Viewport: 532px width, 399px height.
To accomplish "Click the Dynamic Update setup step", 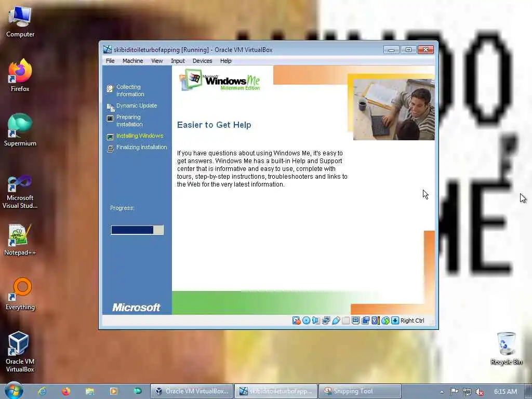I will pos(137,105).
